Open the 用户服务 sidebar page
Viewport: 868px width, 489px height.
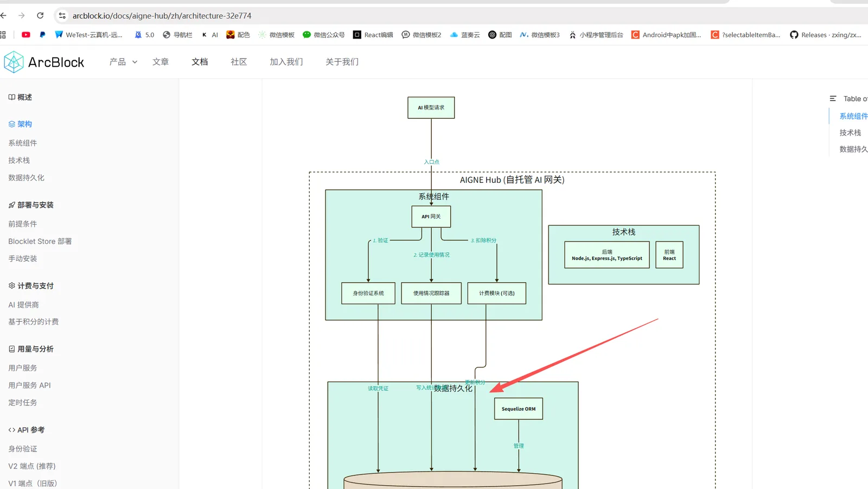pyautogui.click(x=23, y=367)
